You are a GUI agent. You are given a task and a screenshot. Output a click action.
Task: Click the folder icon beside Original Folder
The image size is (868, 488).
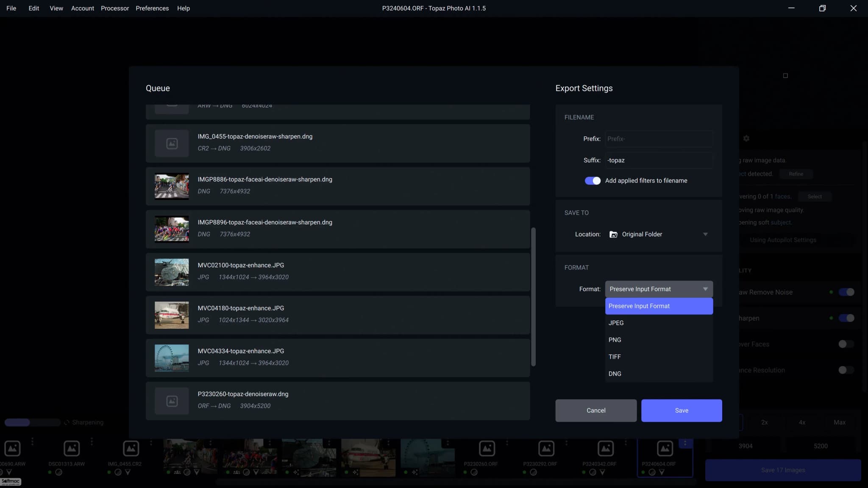613,234
